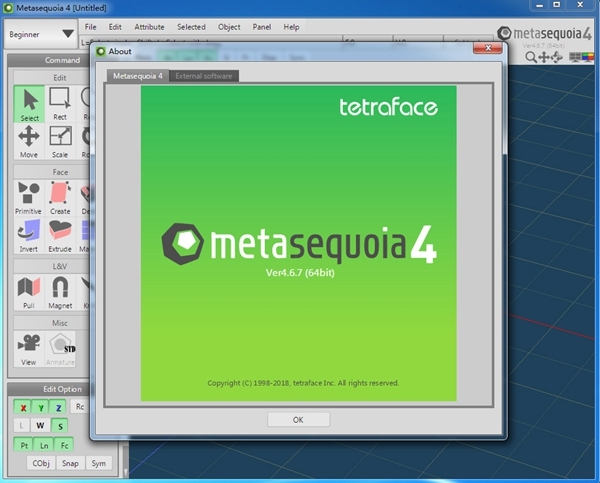The height and width of the screenshot is (483, 600).
Task: Click the tetraface logo
Action: pos(388,107)
